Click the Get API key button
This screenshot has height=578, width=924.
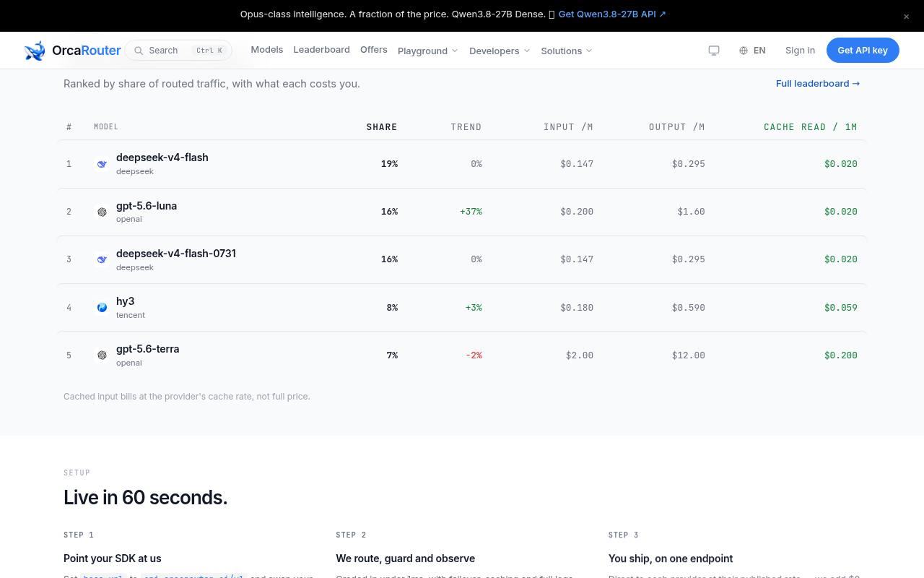[863, 51]
